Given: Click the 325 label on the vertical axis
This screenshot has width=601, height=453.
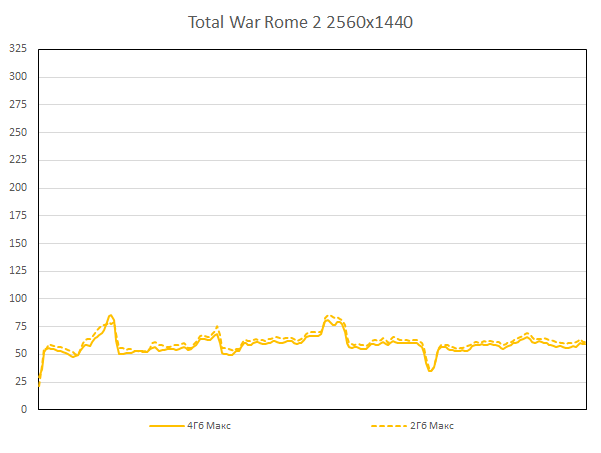Looking at the screenshot, I should [17, 48].
